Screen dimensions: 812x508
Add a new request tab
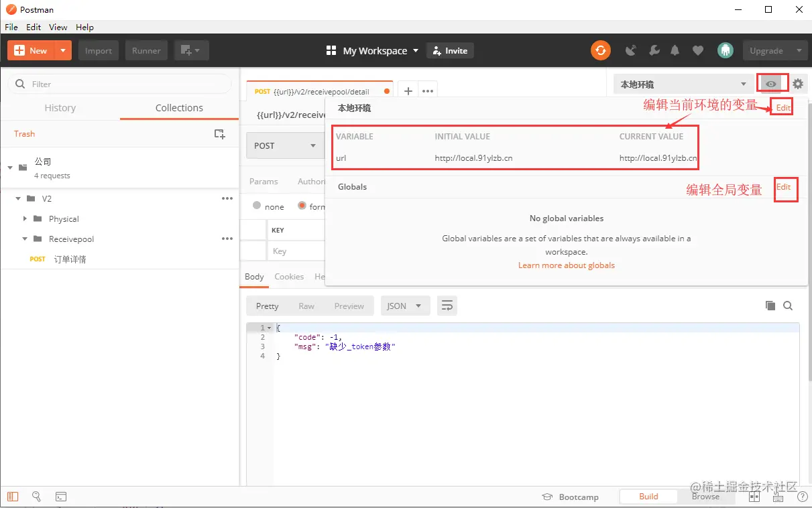(408, 91)
